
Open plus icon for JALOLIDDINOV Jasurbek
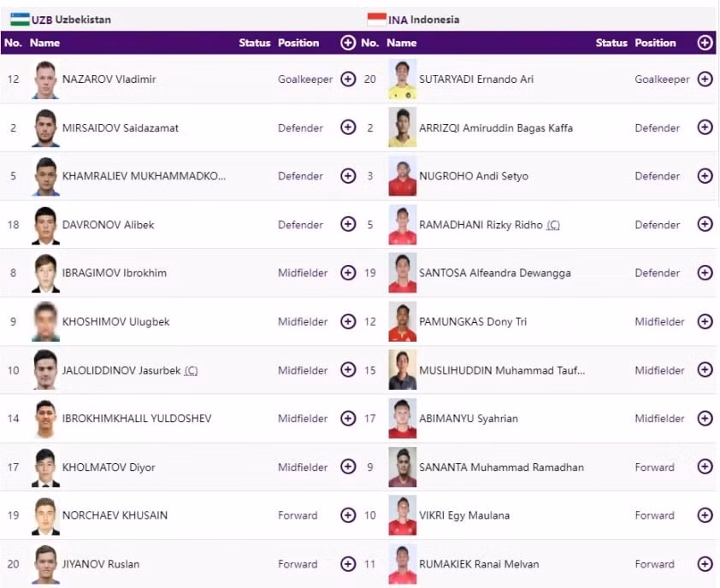[348, 369]
